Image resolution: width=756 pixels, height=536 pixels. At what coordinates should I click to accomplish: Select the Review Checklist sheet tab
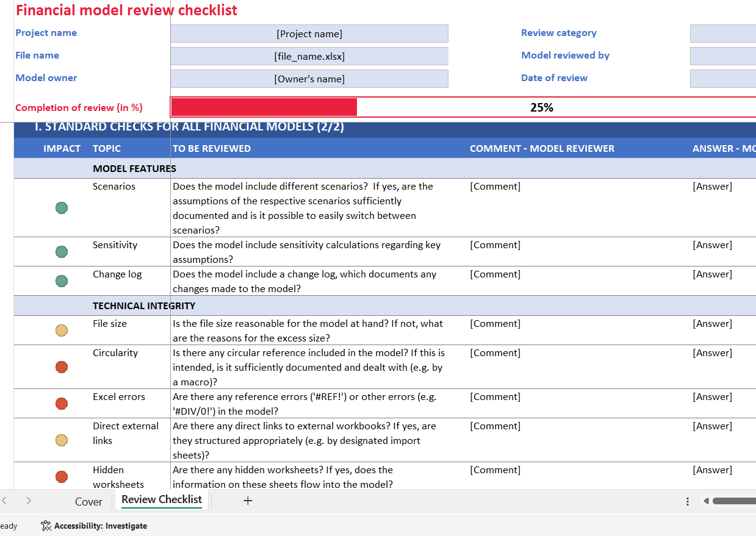pyautogui.click(x=162, y=499)
